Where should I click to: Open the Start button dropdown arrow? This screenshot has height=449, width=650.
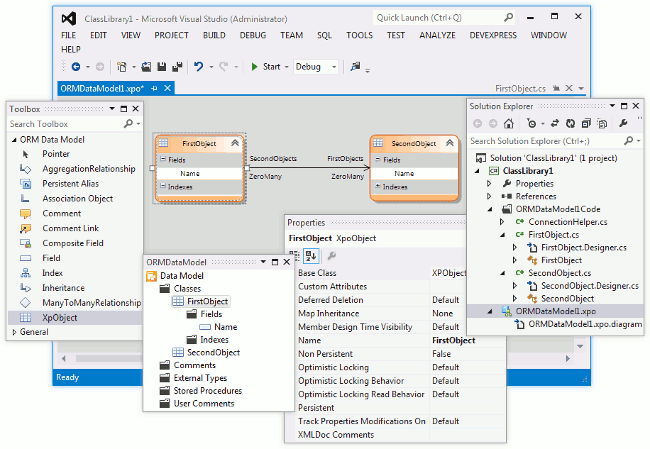point(286,67)
